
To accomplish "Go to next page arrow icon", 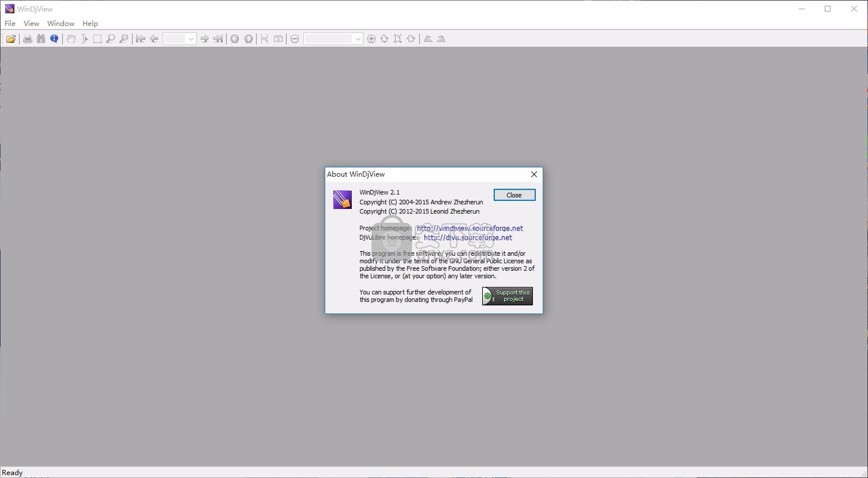I will (x=204, y=39).
